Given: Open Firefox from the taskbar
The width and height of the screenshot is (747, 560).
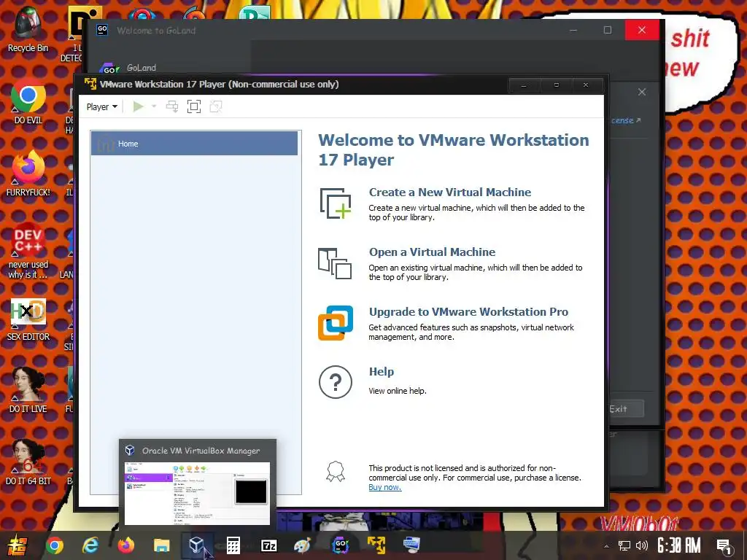Looking at the screenshot, I should point(125,545).
